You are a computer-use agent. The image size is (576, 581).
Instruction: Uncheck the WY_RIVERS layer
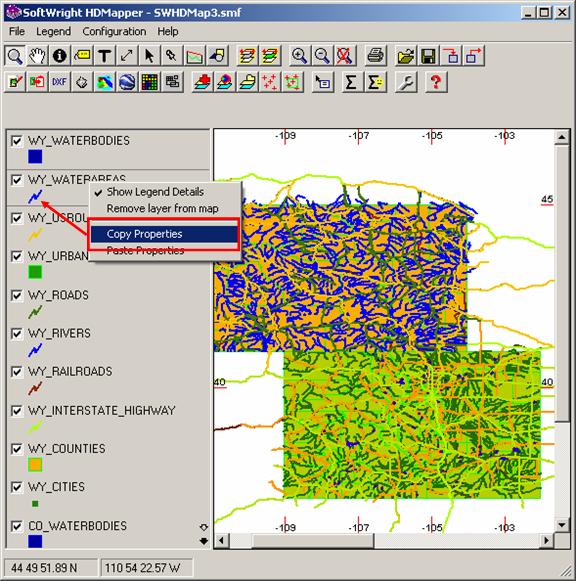coord(17,333)
